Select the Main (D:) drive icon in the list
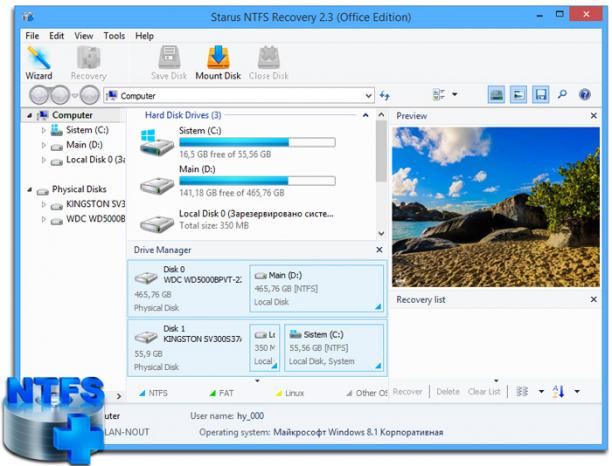 click(157, 185)
